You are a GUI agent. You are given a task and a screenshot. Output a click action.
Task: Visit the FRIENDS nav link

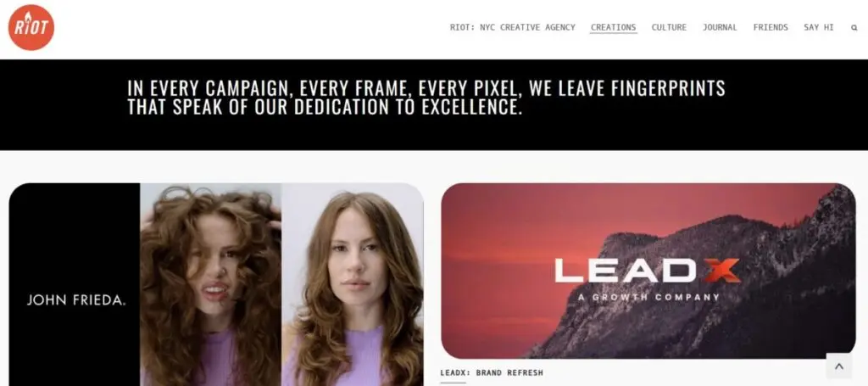[771, 27]
